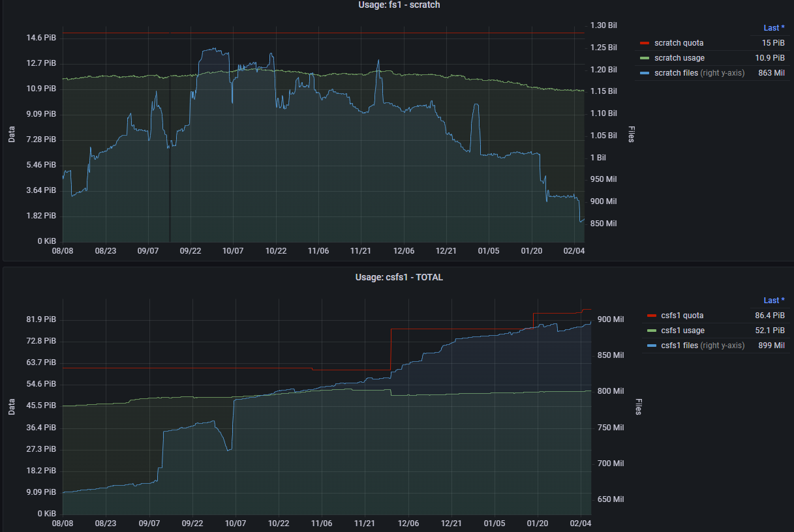Click the 899 Mil csfs1 files value
794x532 pixels.
[771, 346]
